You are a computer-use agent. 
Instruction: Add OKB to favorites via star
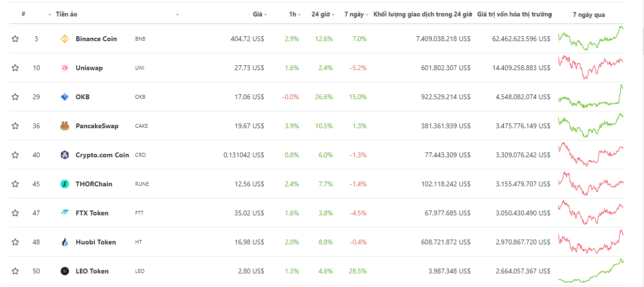point(15,97)
